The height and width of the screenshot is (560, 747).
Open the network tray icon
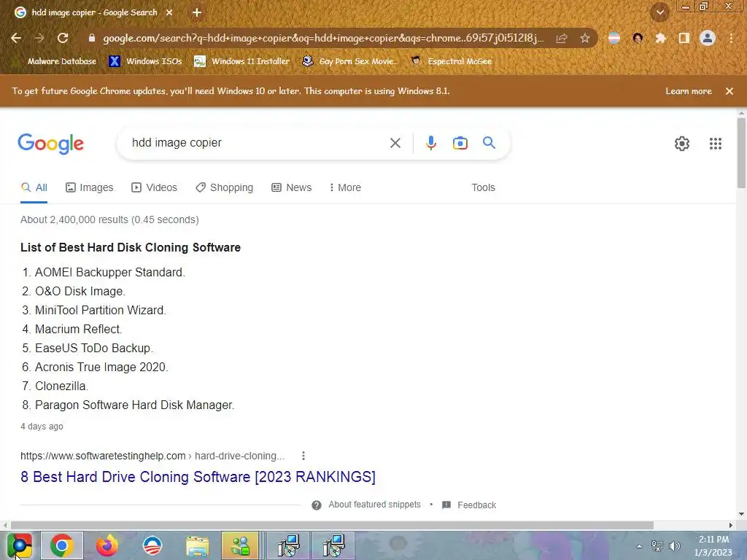[657, 546]
